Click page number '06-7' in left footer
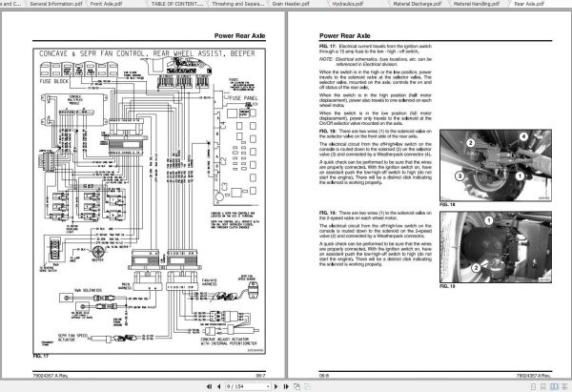572x392 pixels. (x=260, y=375)
